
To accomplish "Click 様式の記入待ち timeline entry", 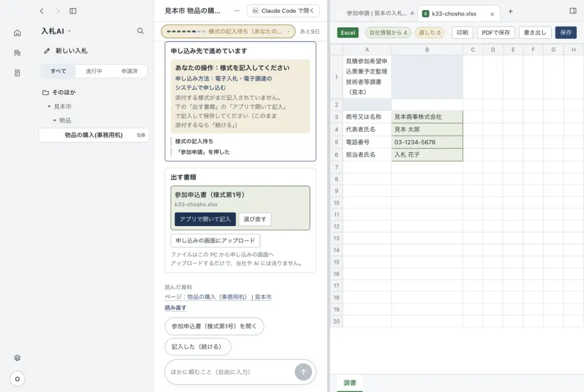I will [194, 142].
